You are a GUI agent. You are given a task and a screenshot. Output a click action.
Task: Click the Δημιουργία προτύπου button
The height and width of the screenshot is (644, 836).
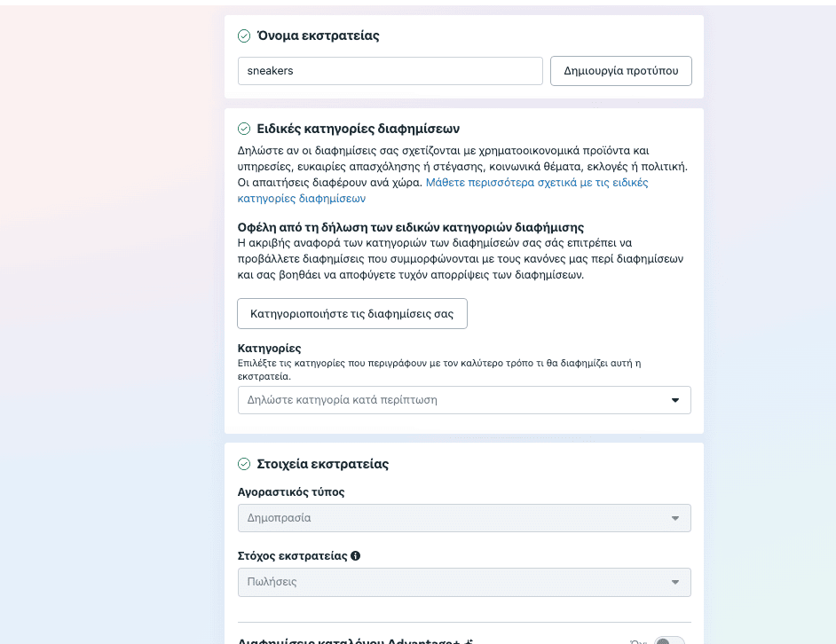(621, 71)
